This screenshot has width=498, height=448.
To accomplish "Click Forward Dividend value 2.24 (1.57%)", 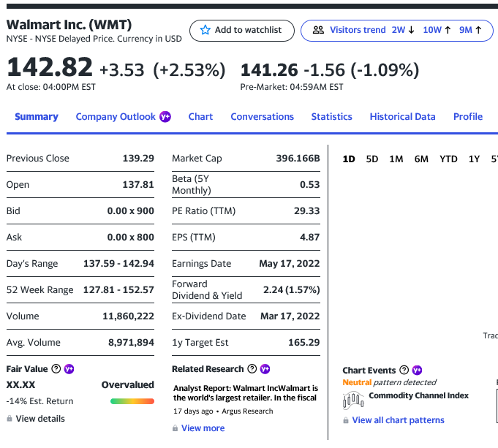I will pyautogui.click(x=292, y=290).
